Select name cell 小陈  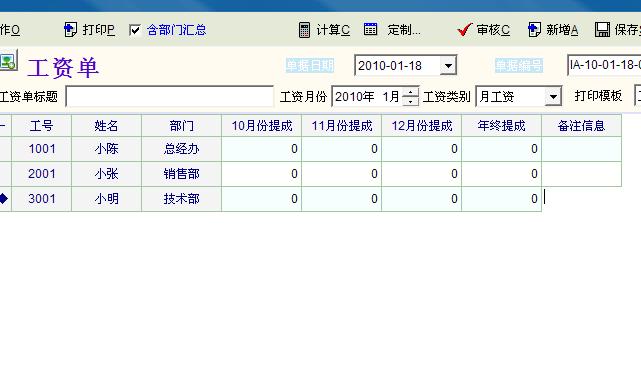point(106,149)
